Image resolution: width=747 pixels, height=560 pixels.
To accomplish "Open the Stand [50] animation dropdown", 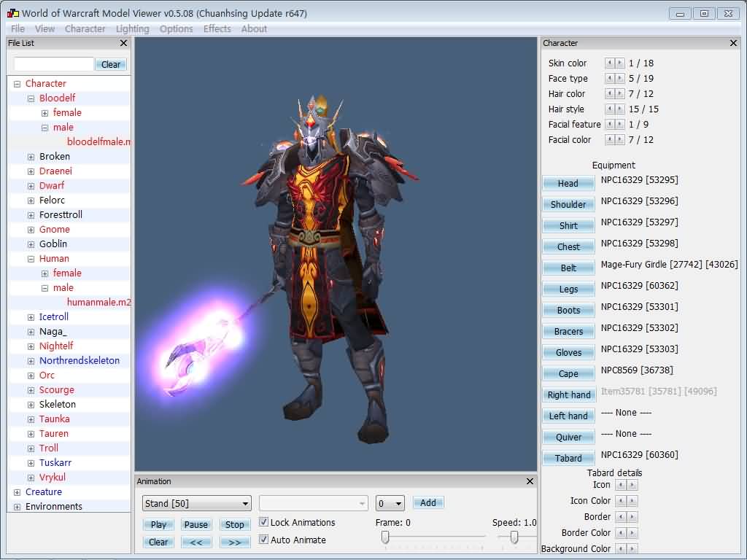I will (196, 503).
